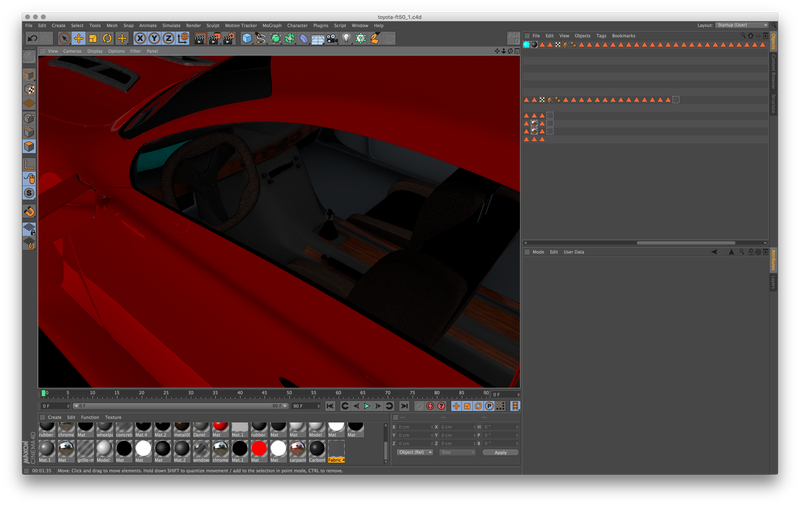Open the Simulate menu
This screenshot has width=800, height=506.
(x=171, y=25)
